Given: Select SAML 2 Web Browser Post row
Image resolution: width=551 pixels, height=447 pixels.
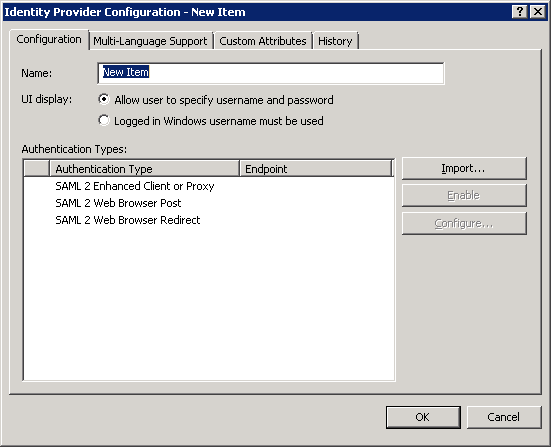Looking at the screenshot, I should 209,203.
